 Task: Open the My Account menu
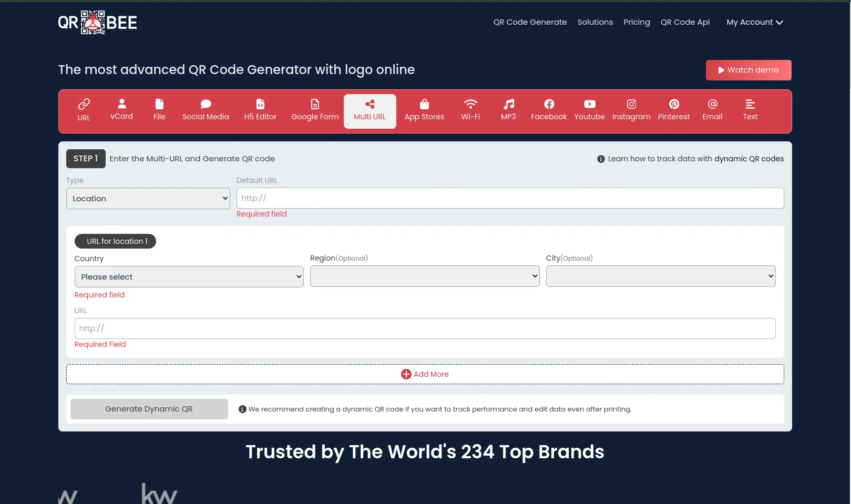(754, 22)
